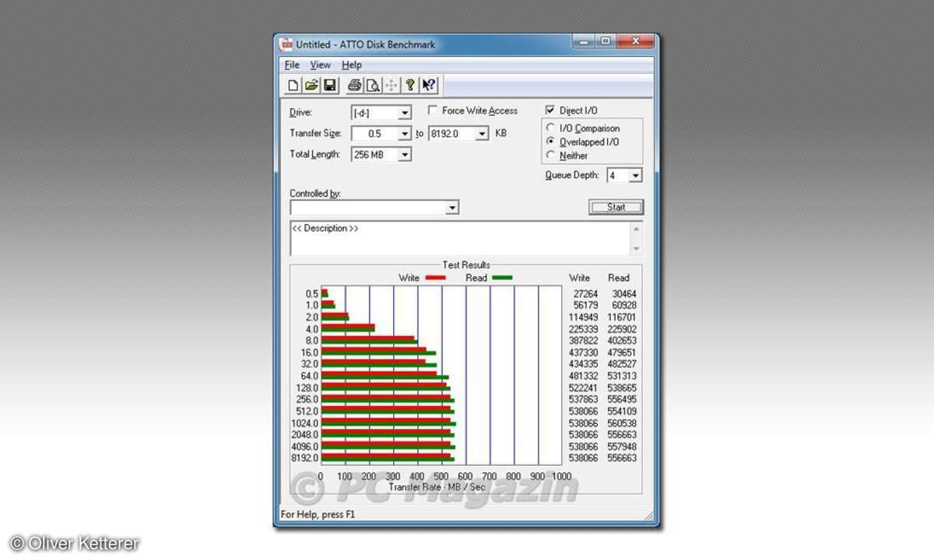
Task: Click the Save floppy disk icon
Action: [330, 86]
